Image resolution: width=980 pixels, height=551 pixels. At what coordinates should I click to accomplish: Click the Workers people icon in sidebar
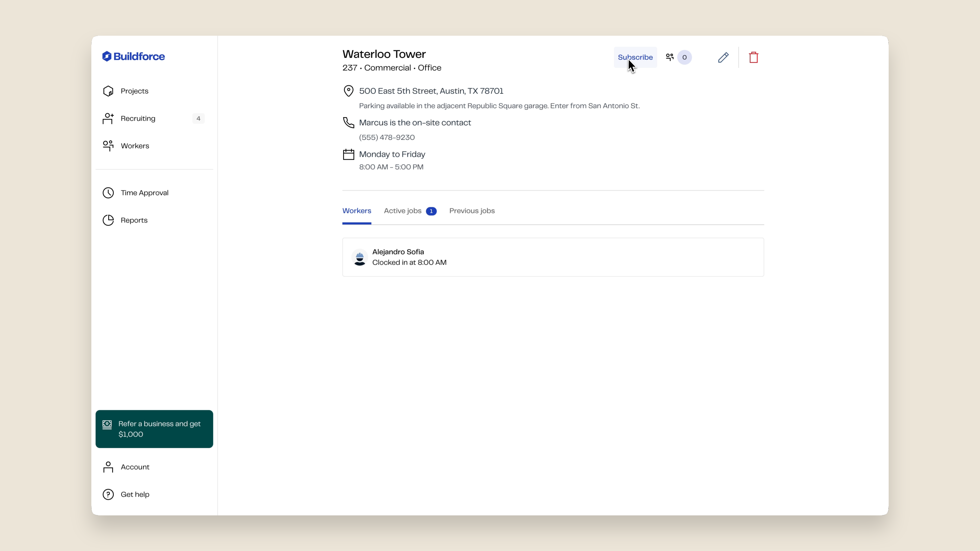coord(108,146)
